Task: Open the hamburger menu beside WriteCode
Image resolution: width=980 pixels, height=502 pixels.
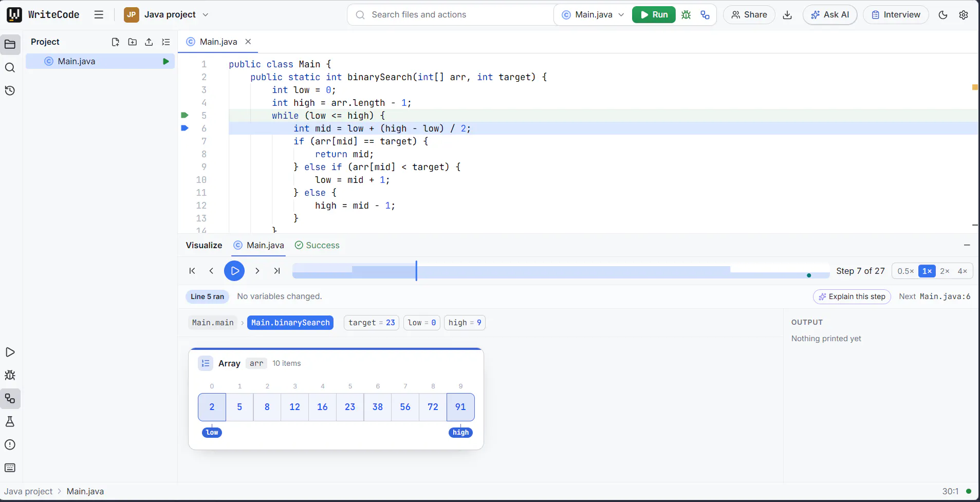Action: coord(99,15)
